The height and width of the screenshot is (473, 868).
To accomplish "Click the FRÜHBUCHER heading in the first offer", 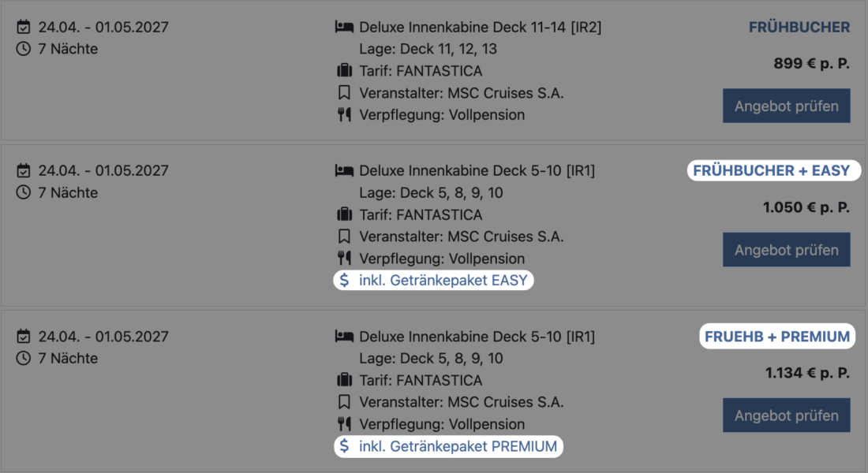I will pos(799,28).
